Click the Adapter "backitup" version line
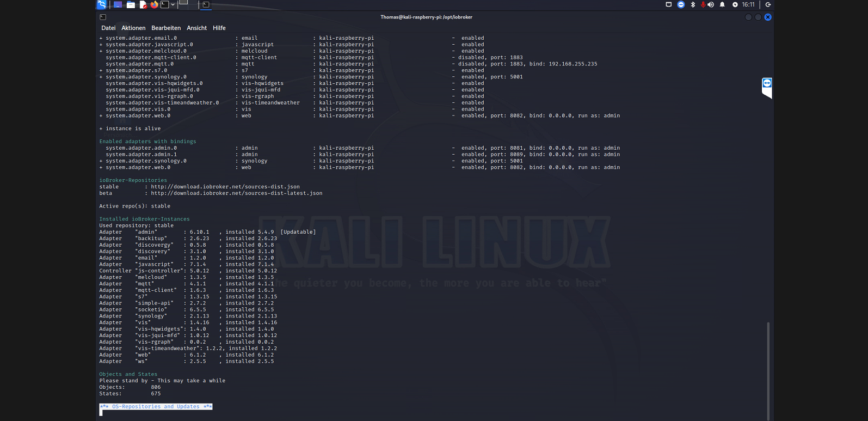Image resolution: width=868 pixels, height=421 pixels. tap(188, 239)
